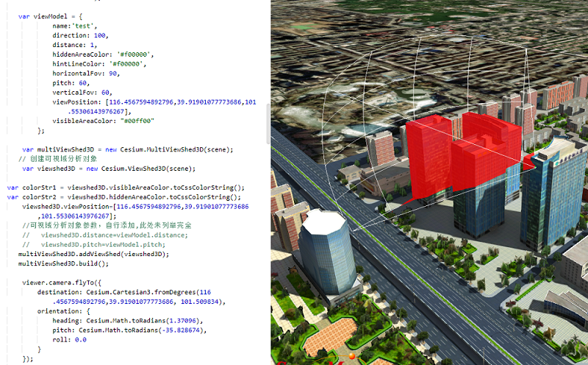Click the 'viewer.camera.flyTo({' line
Screen dimensions: 588x365
(62, 283)
